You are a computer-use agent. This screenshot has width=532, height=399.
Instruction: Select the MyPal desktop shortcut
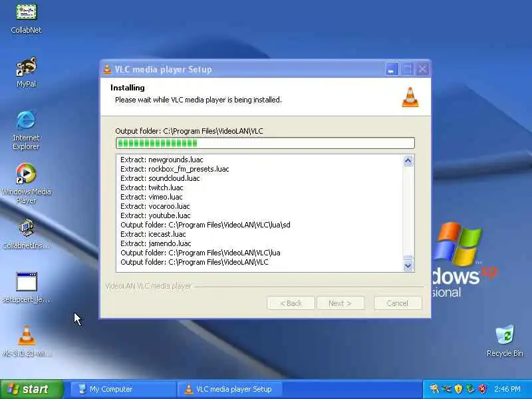[26, 72]
